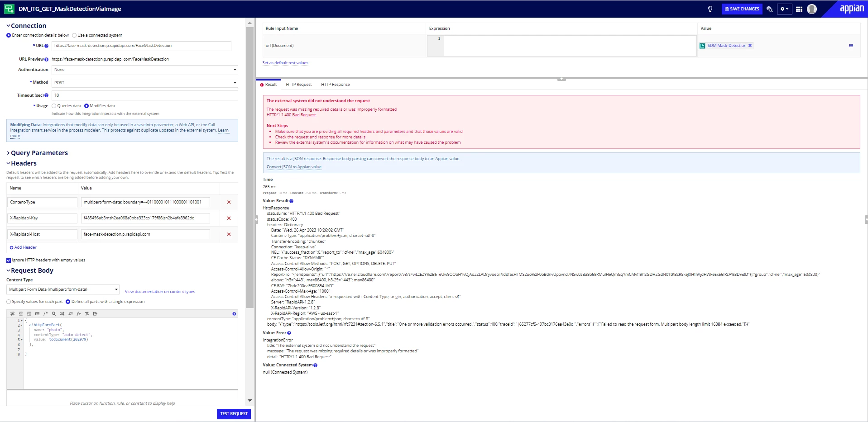The width and height of the screenshot is (868, 422).
Task: Open 'View documentation on content types' link
Action: click(x=160, y=292)
